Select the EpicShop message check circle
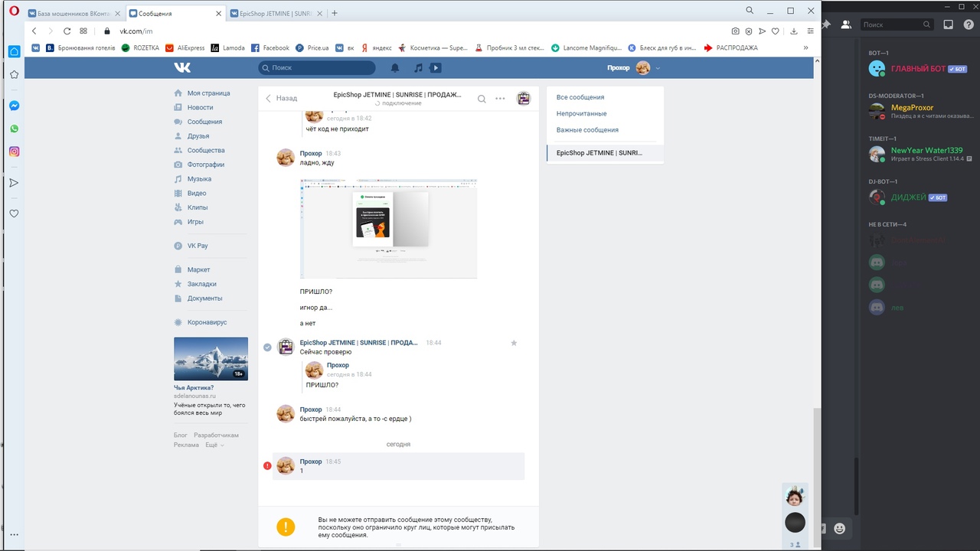 (x=267, y=347)
